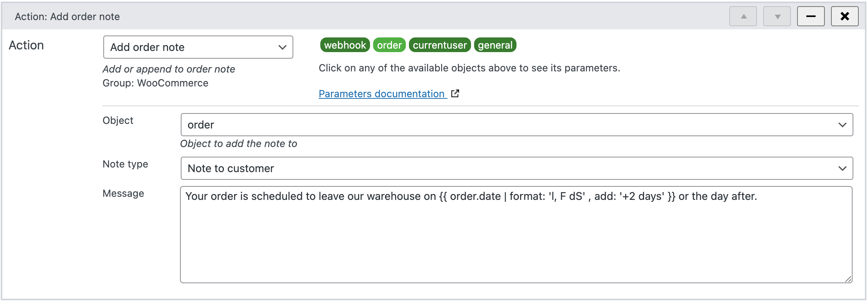The image size is (868, 301).
Task: Open the Parameters documentation external link icon
Action: tap(455, 93)
